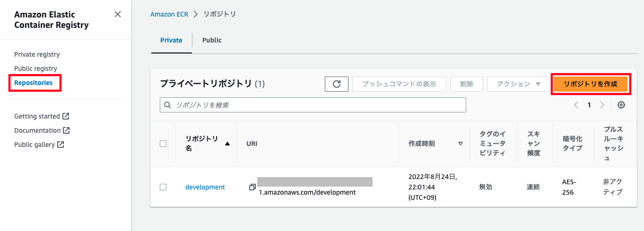Screen dimensions: 644x231
Task: Click the search magnifier icon
Action: pyautogui.click(x=167, y=105)
